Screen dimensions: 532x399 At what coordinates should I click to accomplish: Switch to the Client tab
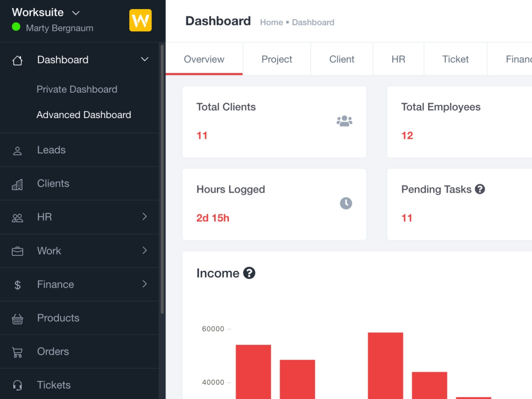[x=342, y=59]
